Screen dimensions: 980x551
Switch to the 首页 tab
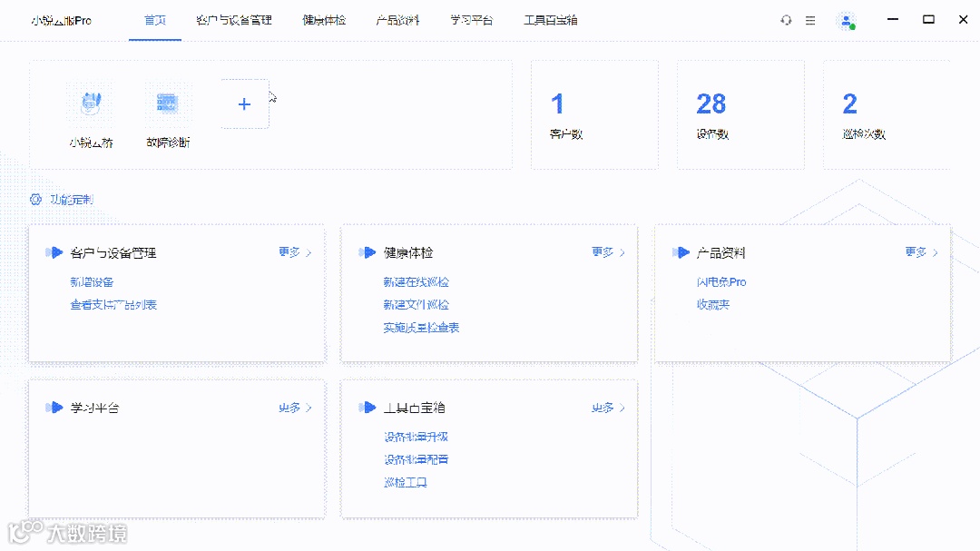154,19
